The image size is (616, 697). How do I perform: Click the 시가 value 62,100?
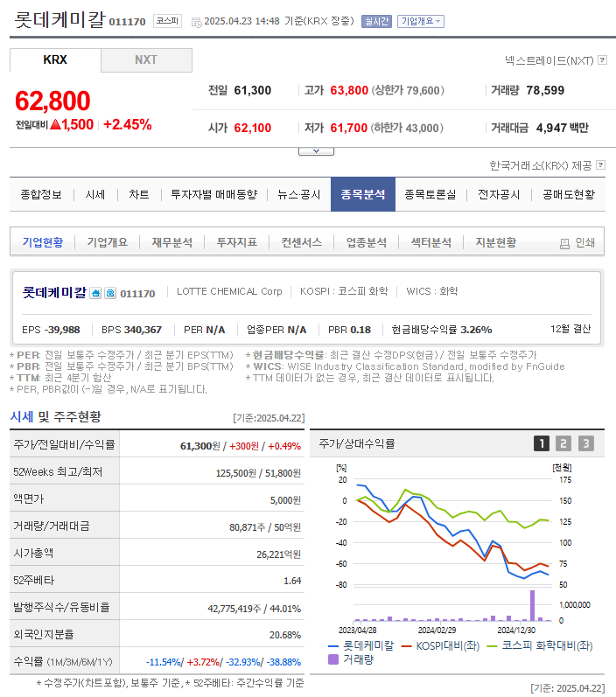point(253,128)
